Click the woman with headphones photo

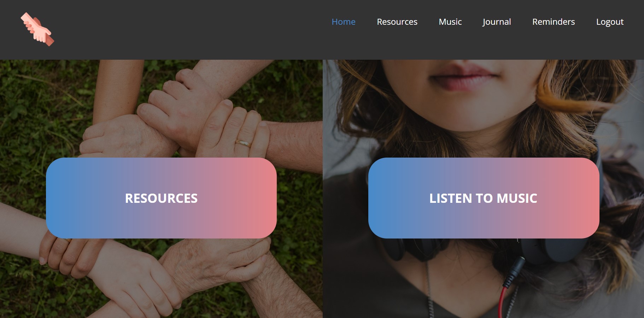(x=484, y=106)
